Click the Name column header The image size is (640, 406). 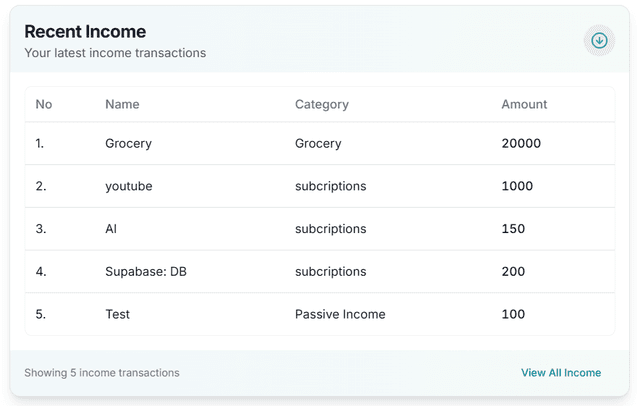click(x=122, y=104)
